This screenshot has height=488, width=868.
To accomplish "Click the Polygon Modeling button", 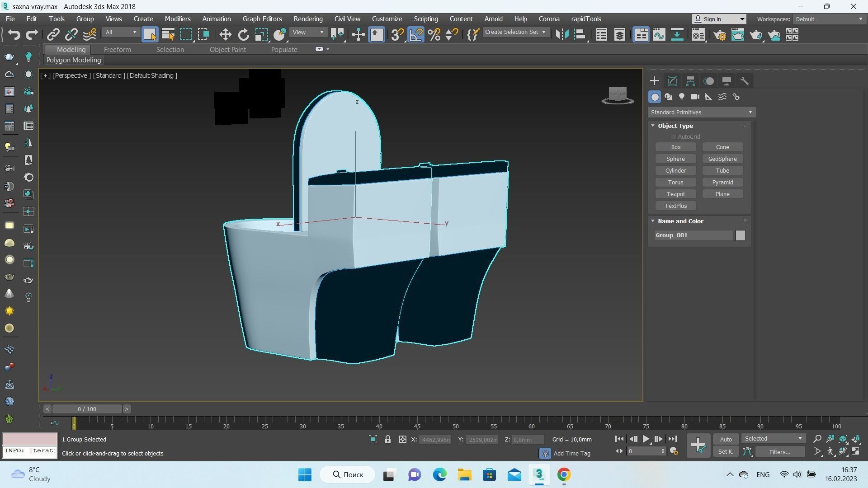I will point(74,60).
